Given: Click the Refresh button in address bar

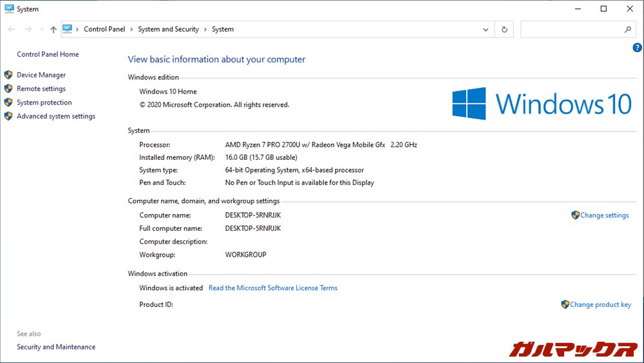Looking at the screenshot, I should coord(504,30).
